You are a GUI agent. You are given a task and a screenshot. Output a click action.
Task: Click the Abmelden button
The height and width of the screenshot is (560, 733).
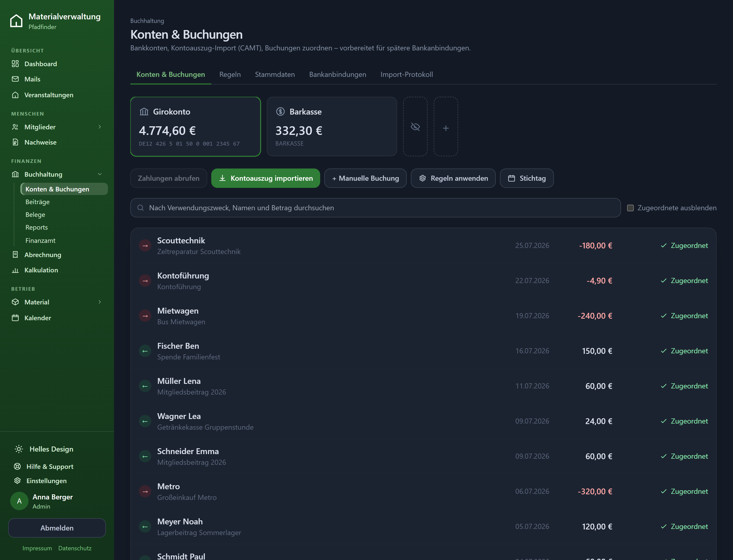57,528
